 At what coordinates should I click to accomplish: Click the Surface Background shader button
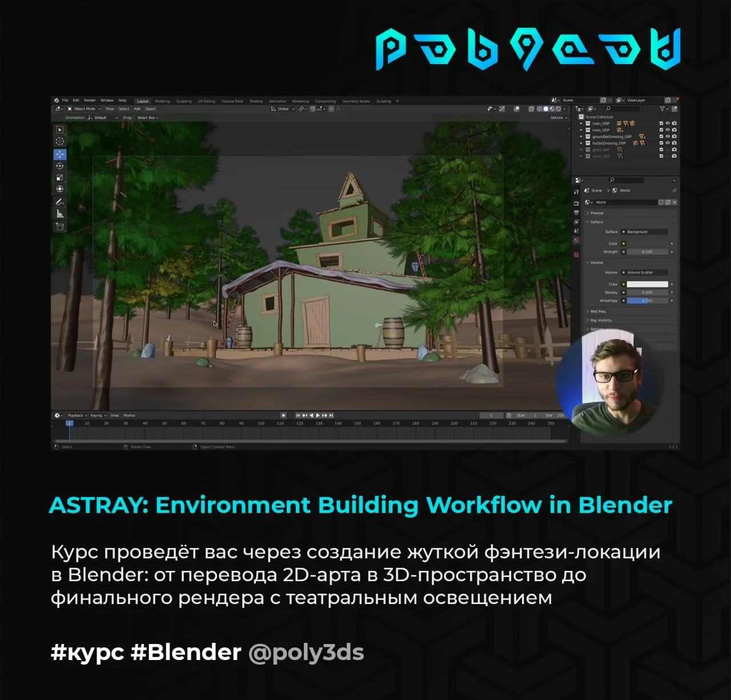click(644, 232)
